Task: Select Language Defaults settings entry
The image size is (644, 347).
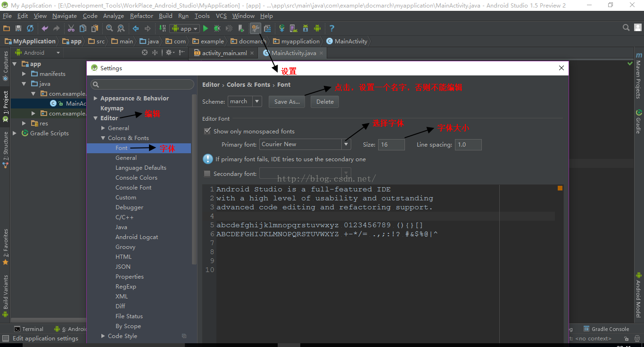Action: click(x=141, y=168)
